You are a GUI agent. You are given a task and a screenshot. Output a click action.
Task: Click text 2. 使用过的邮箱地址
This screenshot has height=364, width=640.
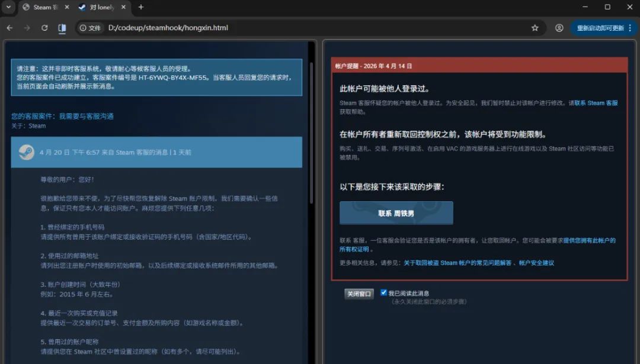pyautogui.click(x=69, y=256)
